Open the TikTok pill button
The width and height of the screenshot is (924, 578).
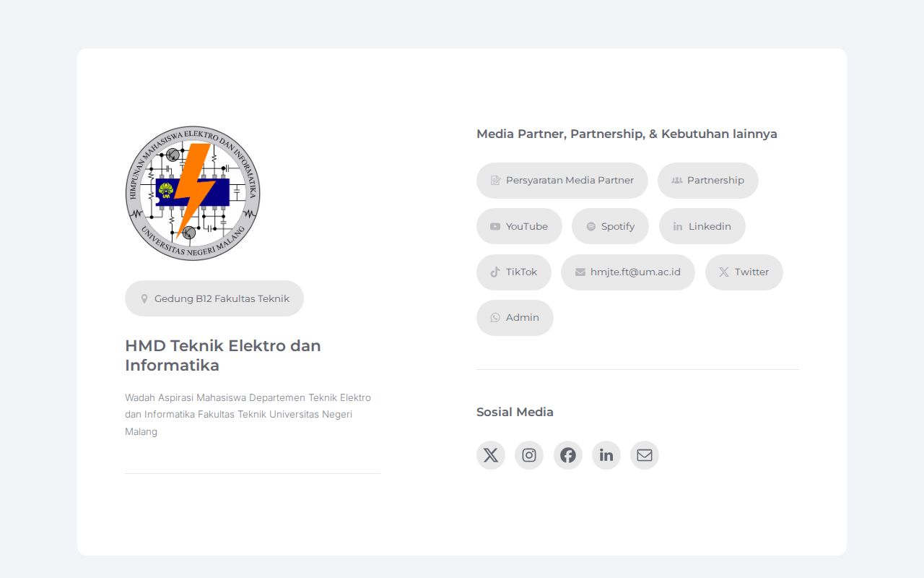(x=514, y=272)
